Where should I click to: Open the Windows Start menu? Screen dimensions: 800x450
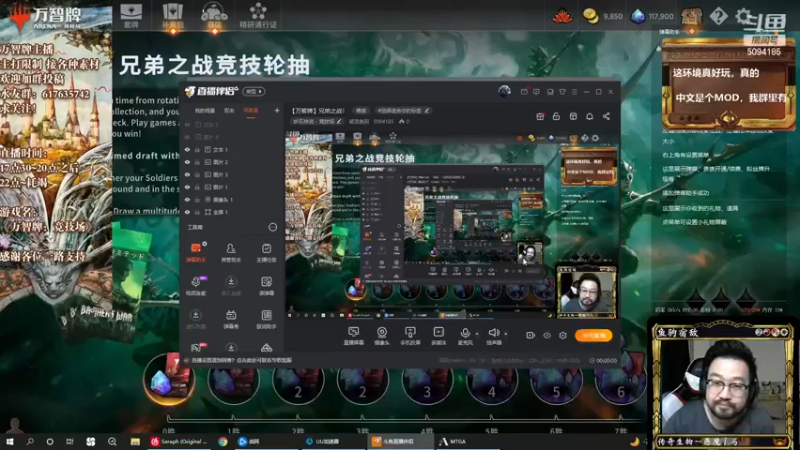tap(10, 441)
